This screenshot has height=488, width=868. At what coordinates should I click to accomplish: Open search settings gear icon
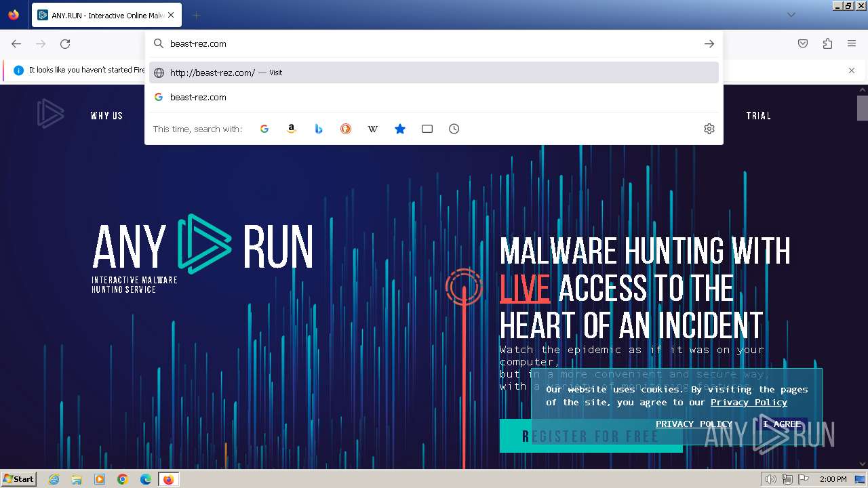(x=709, y=129)
